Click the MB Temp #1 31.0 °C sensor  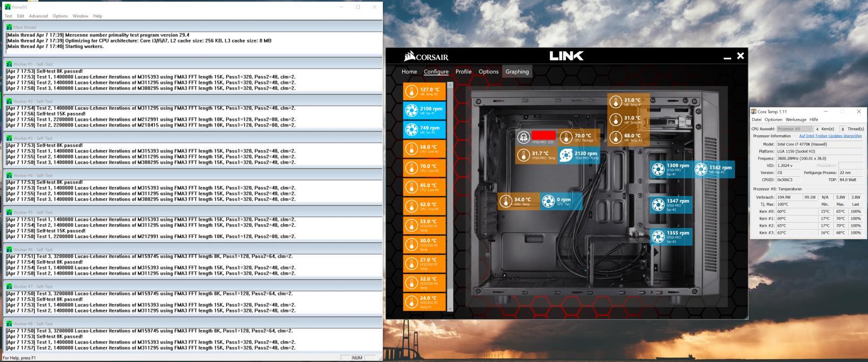[629, 102]
